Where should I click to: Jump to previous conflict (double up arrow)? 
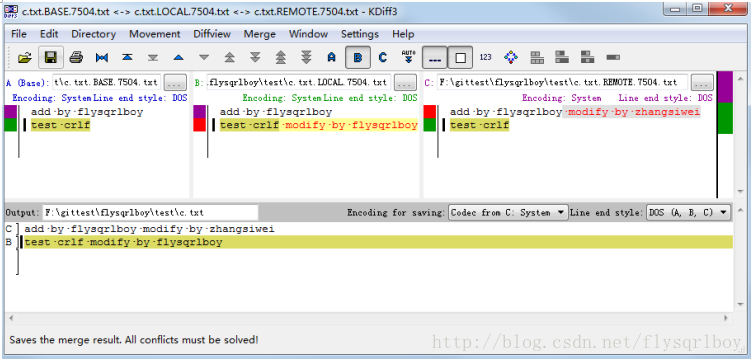(x=230, y=58)
